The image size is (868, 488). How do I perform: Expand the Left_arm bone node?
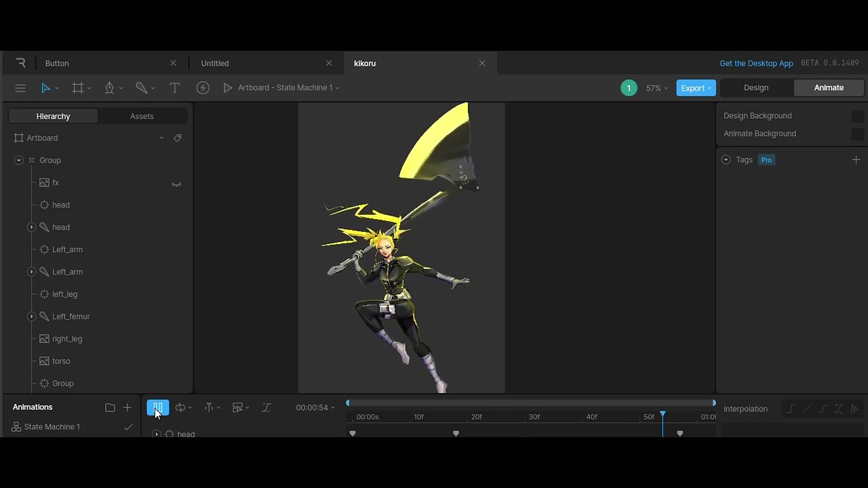pos(31,272)
